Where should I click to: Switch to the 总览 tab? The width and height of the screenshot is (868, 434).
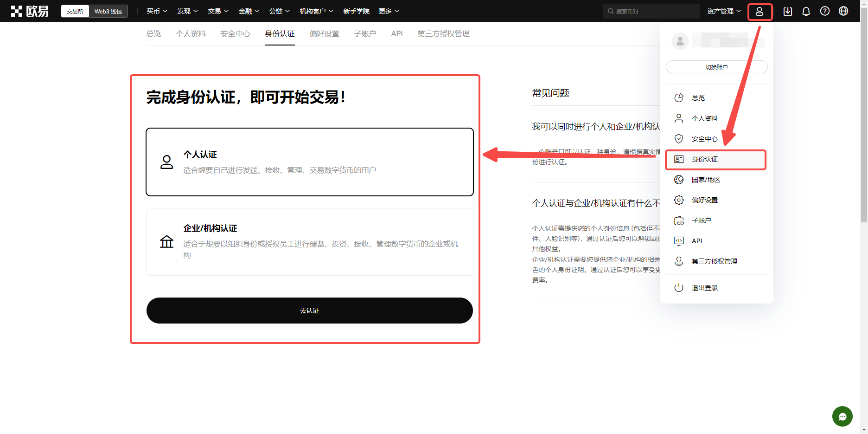(154, 33)
